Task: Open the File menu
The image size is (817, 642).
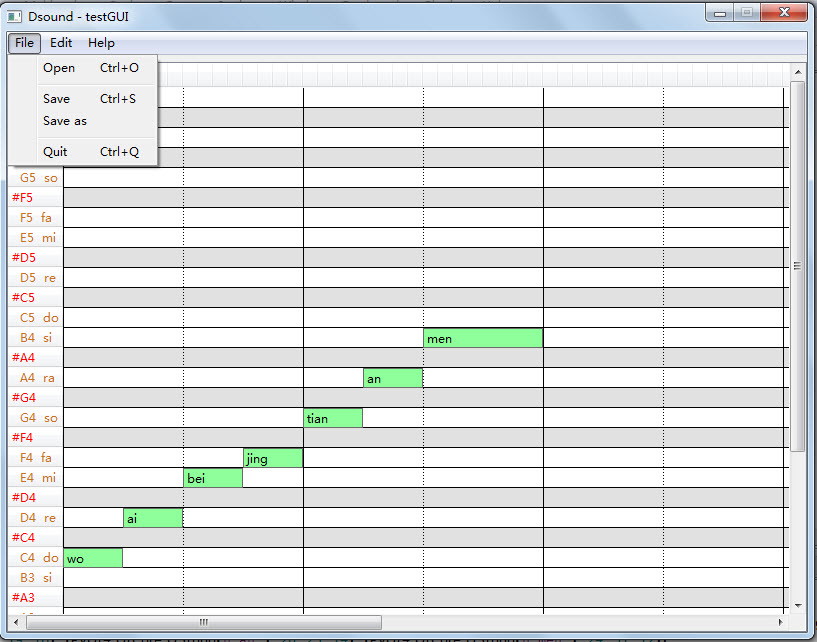Action: tap(24, 43)
